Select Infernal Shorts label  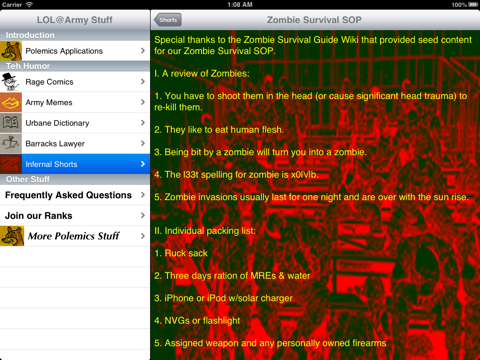point(51,164)
